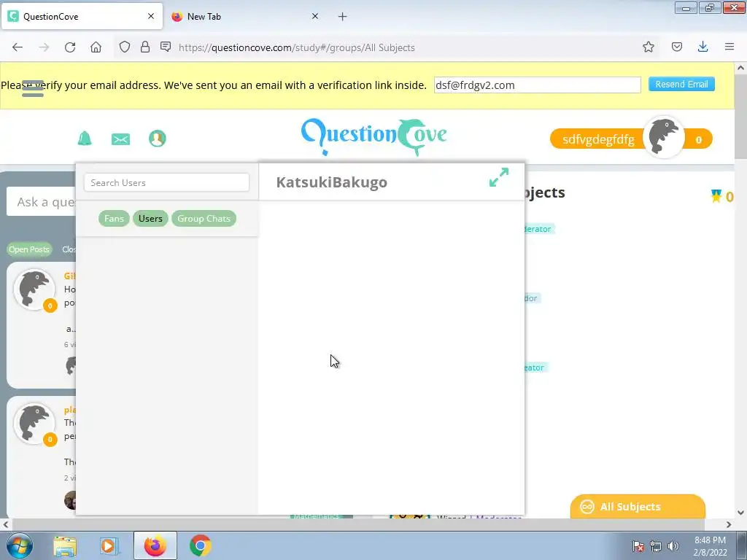Viewport: 747px width, 560px height.
Task: Open the Pocket save icon
Action: (676, 47)
